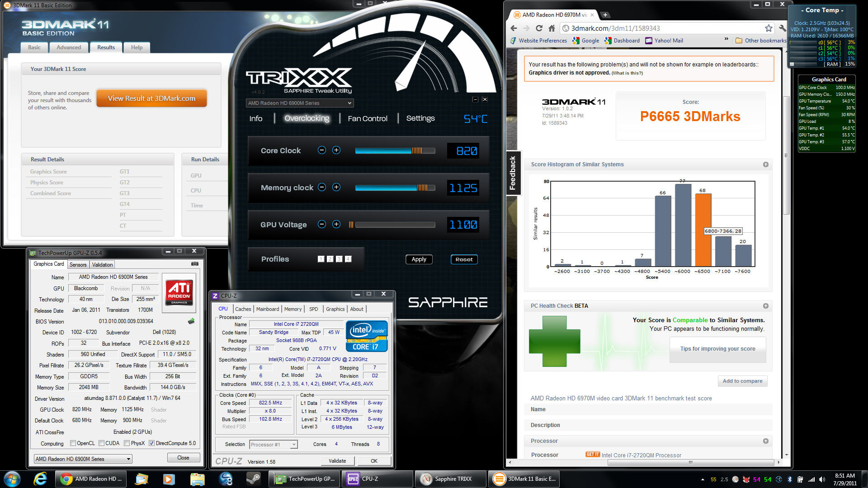This screenshot has width=868, height=488.
Task: Click orange 68 histogram bar
Action: [703, 230]
